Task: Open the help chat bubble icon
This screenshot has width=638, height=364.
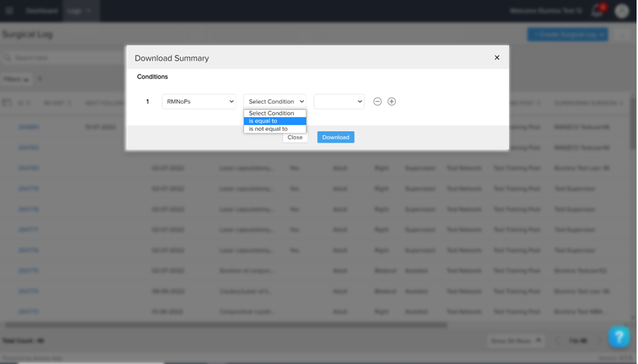Action: point(619,337)
